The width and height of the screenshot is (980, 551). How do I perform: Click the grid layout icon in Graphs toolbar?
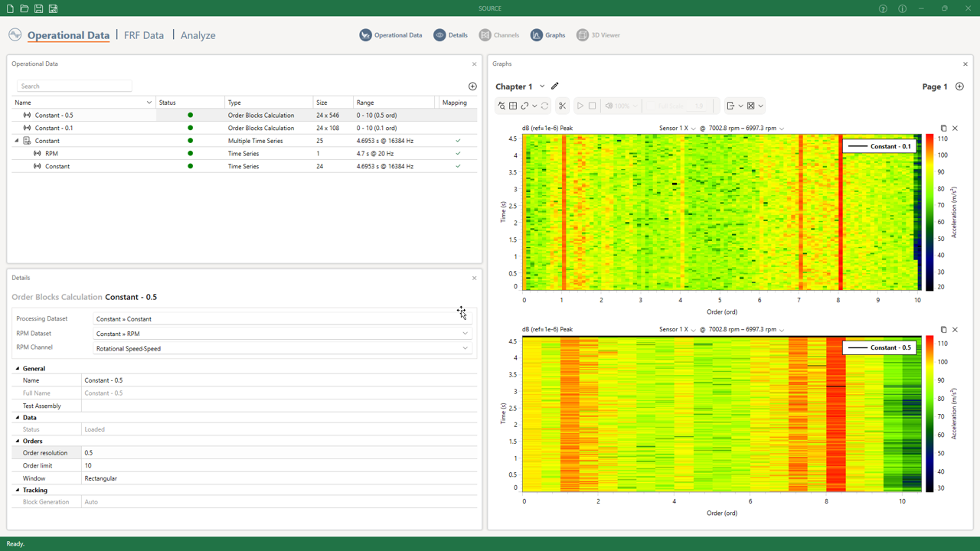(513, 106)
